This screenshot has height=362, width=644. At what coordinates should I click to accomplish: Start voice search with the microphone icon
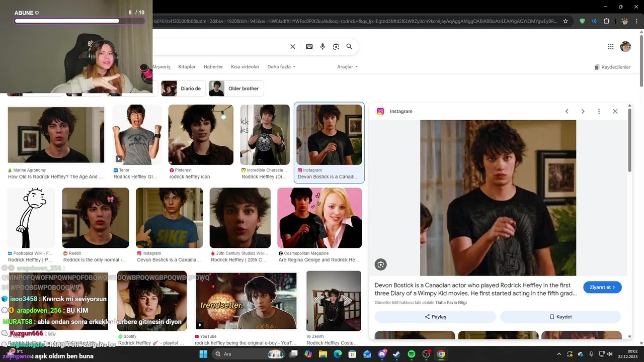click(323, 47)
